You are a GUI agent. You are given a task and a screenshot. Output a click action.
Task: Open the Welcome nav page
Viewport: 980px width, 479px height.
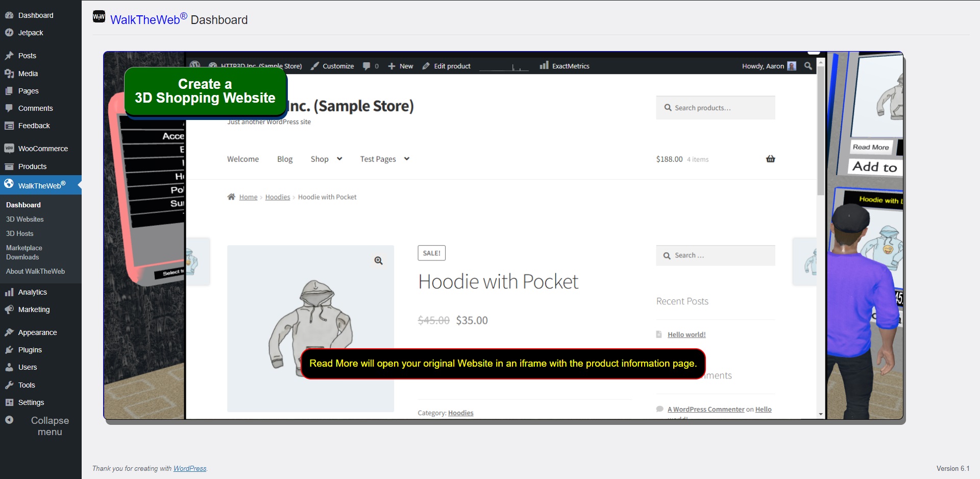click(x=243, y=159)
